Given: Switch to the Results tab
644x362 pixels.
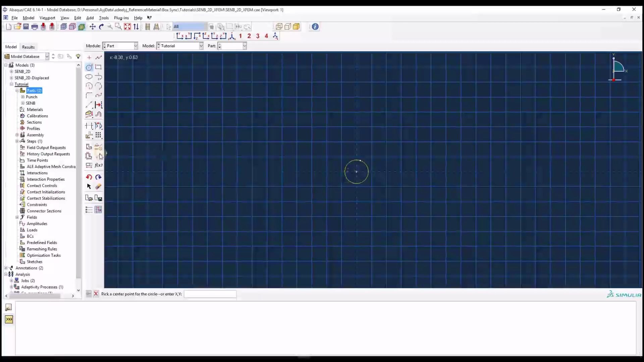Looking at the screenshot, I should pyautogui.click(x=29, y=47).
